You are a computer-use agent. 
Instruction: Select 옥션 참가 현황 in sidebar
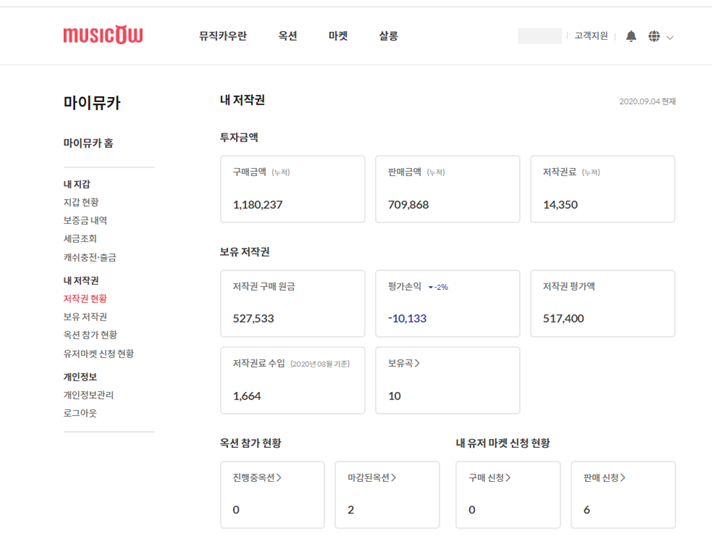coord(90,335)
